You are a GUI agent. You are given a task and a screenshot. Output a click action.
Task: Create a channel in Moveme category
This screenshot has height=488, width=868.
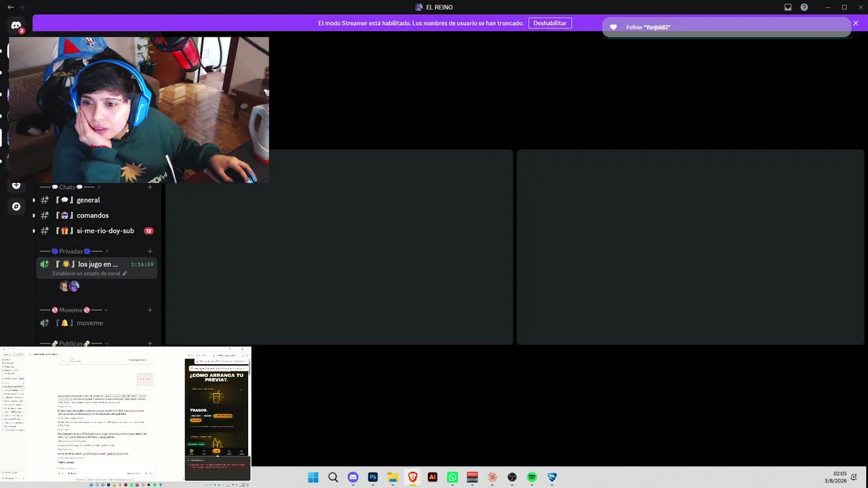point(150,310)
